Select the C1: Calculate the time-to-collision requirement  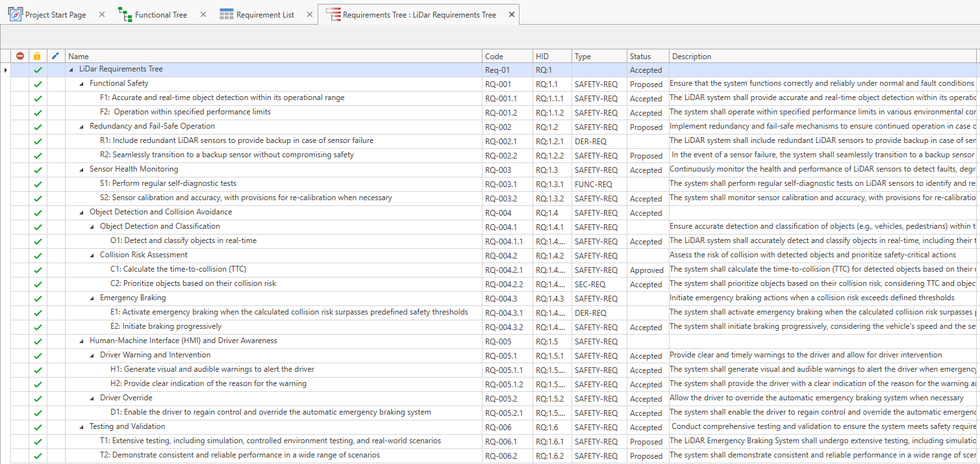pyautogui.click(x=178, y=269)
